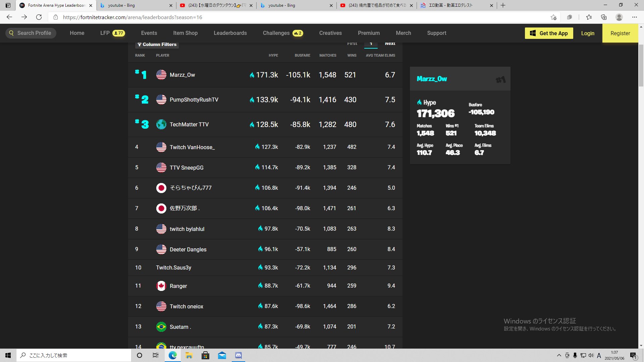Open Events navigation item
The width and height of the screenshot is (644, 362).
(x=149, y=33)
